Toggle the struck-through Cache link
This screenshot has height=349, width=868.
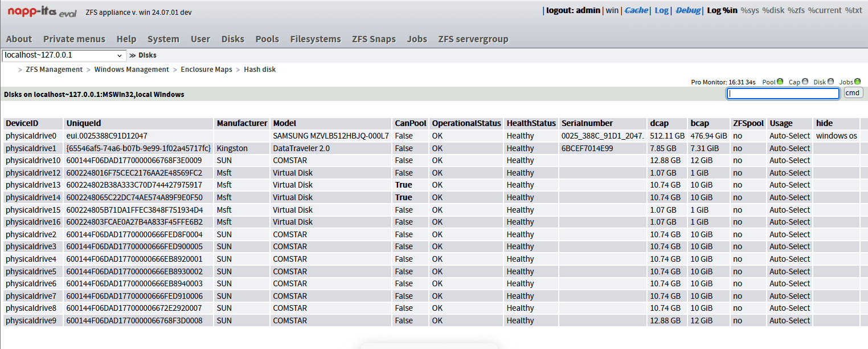(636, 10)
